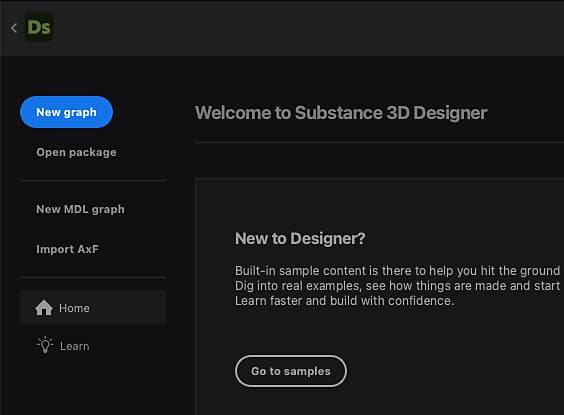
Task: Click the New graph button
Action: tap(66, 112)
